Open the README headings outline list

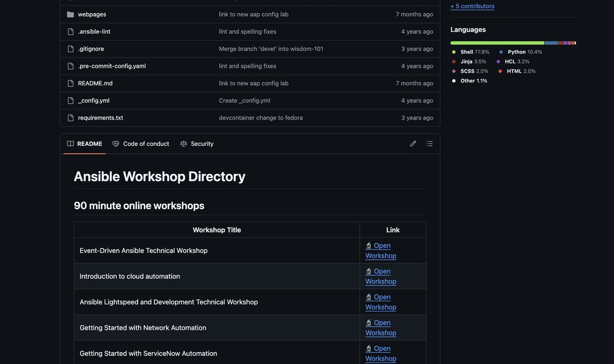coord(428,143)
